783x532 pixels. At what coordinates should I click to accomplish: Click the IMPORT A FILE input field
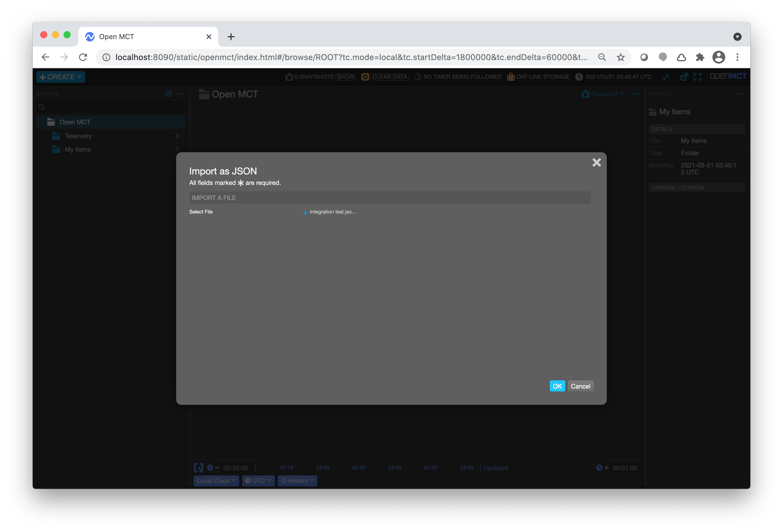389,197
